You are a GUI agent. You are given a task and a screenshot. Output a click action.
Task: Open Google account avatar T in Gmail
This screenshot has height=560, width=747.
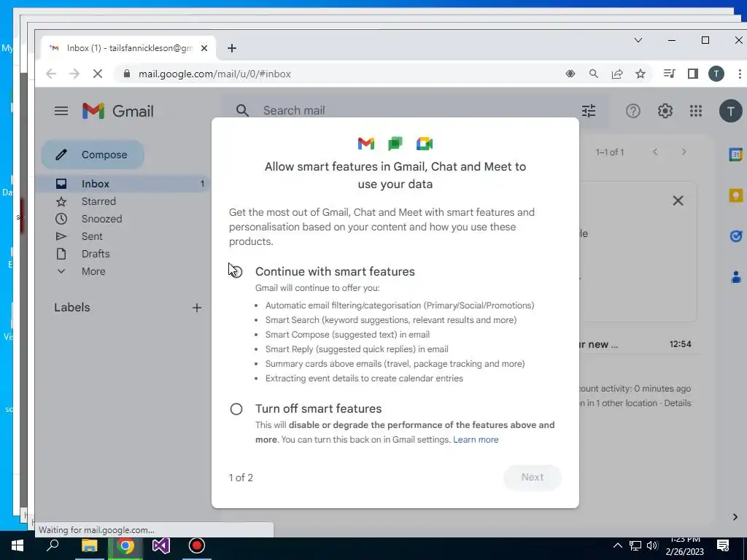[730, 111]
